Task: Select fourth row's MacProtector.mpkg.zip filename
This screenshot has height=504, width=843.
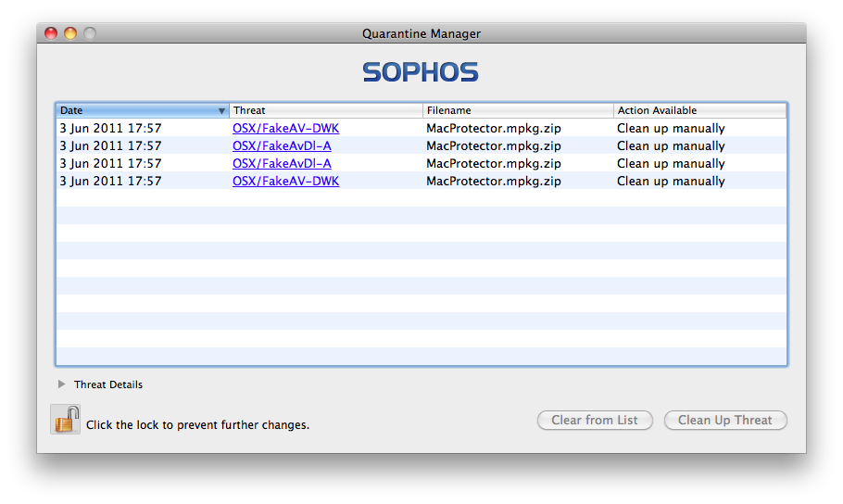Action: pos(494,182)
